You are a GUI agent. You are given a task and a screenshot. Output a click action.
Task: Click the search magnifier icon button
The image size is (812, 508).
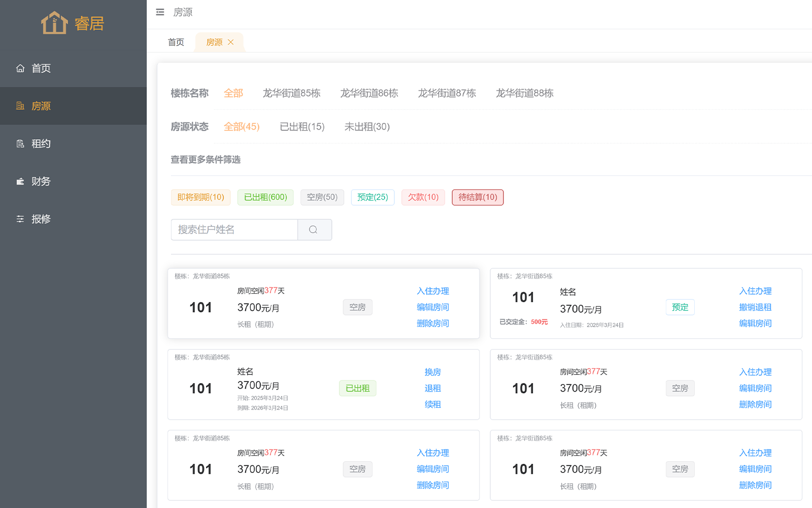click(x=314, y=230)
